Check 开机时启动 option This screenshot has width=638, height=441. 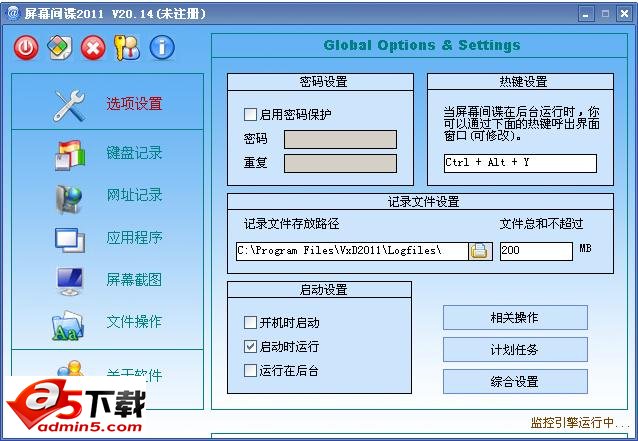(250, 323)
